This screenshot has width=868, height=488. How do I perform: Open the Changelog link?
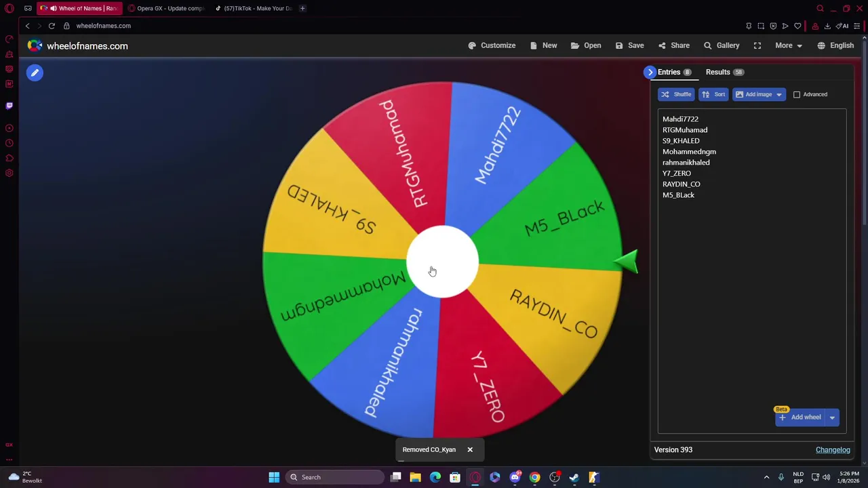tap(833, 449)
